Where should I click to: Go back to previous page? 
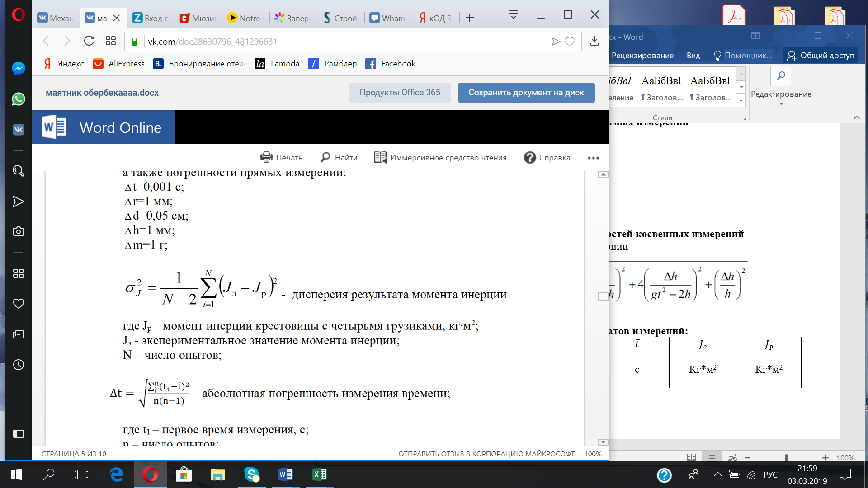[46, 41]
